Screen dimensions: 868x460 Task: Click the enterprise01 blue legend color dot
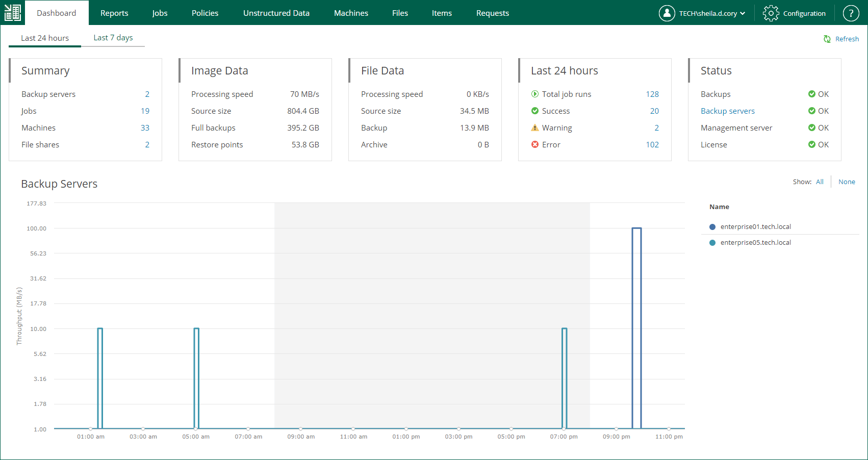pyautogui.click(x=712, y=227)
